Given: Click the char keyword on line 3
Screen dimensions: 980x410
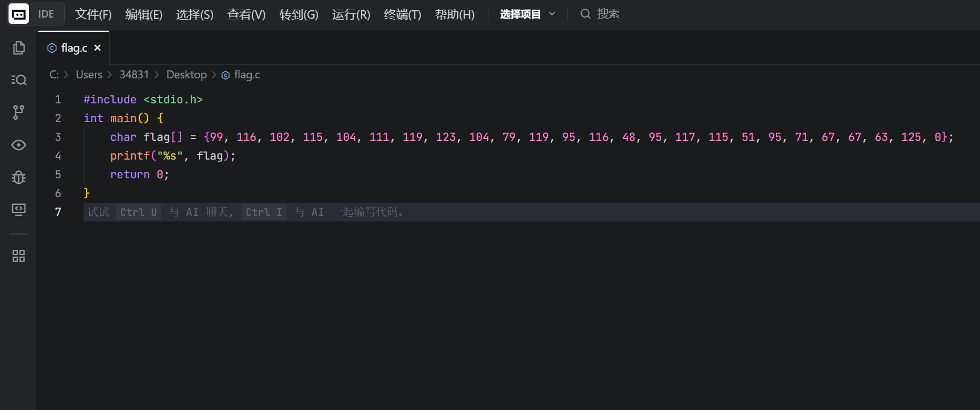Looking at the screenshot, I should click(x=123, y=137).
